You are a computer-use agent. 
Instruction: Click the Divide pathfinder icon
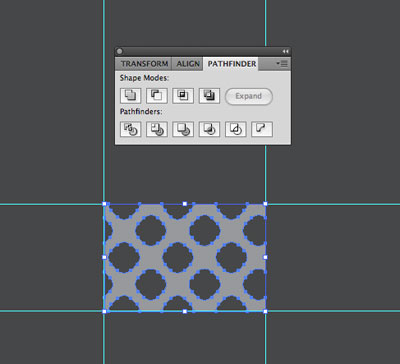click(130, 129)
